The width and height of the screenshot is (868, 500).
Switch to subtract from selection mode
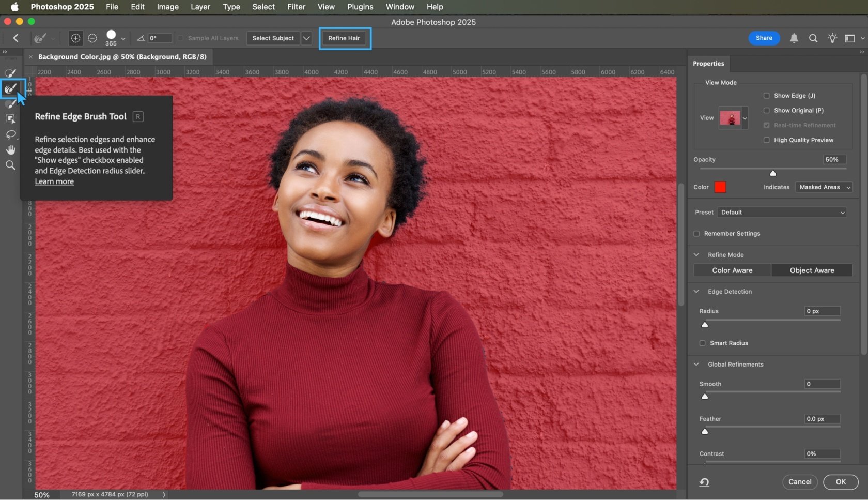click(x=92, y=38)
